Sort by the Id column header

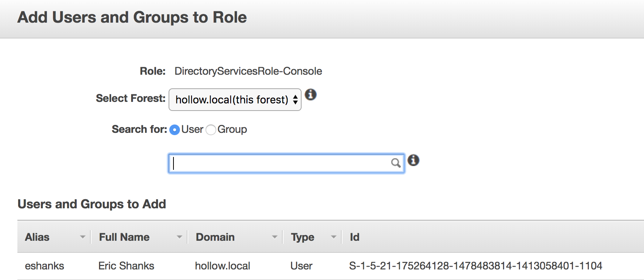pos(355,237)
